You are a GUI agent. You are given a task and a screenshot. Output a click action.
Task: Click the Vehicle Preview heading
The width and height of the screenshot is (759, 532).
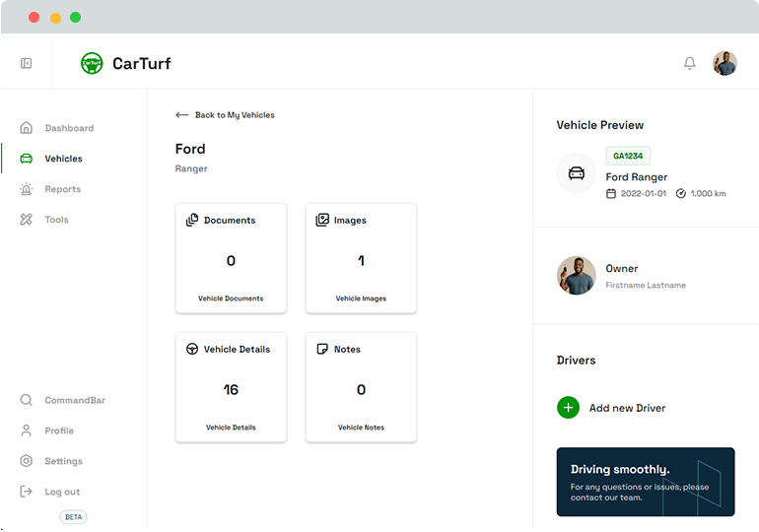[x=599, y=125]
